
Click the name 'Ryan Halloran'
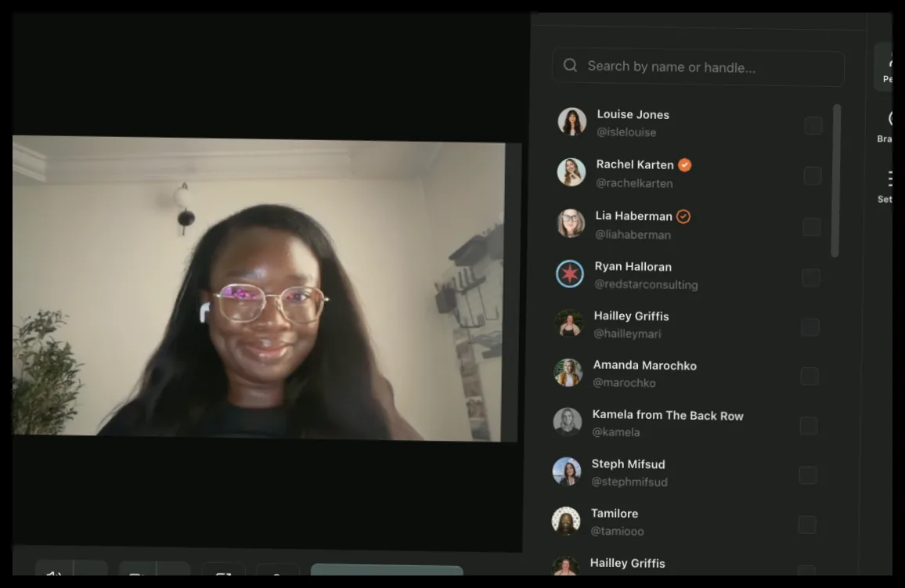[x=633, y=266]
